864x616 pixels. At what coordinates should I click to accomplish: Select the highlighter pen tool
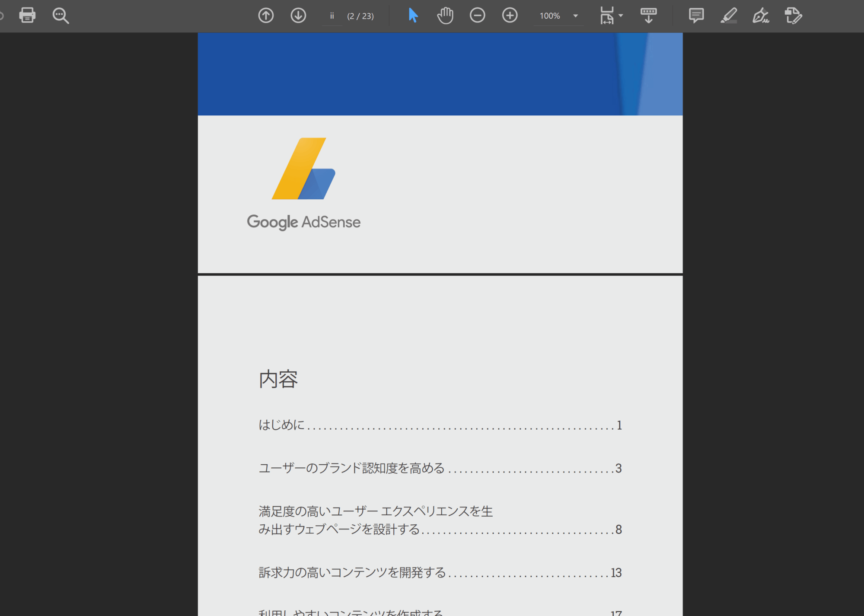tap(729, 16)
